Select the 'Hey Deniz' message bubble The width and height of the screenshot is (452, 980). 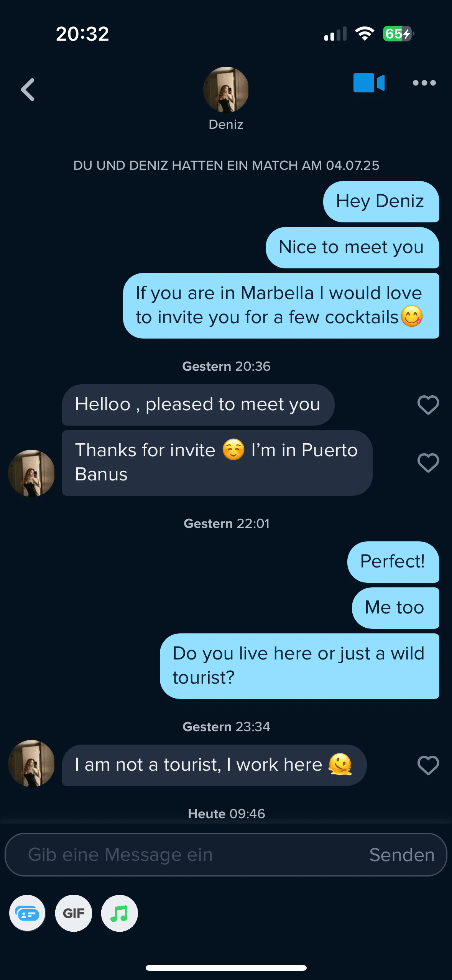tap(381, 202)
